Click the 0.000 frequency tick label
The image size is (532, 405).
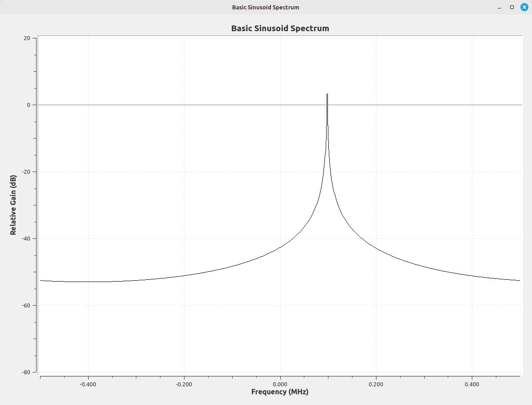point(280,384)
